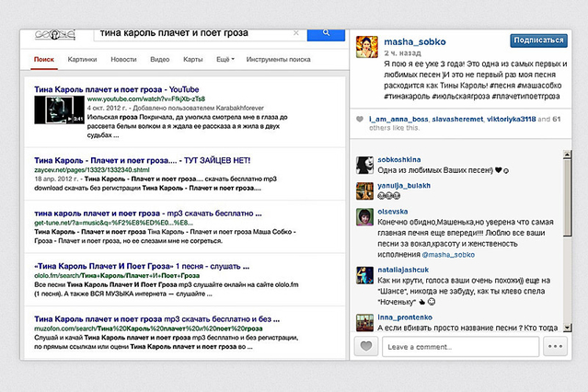The height and width of the screenshot is (392, 588).
Task: Click the Leave a comment field
Action: [x=460, y=347]
